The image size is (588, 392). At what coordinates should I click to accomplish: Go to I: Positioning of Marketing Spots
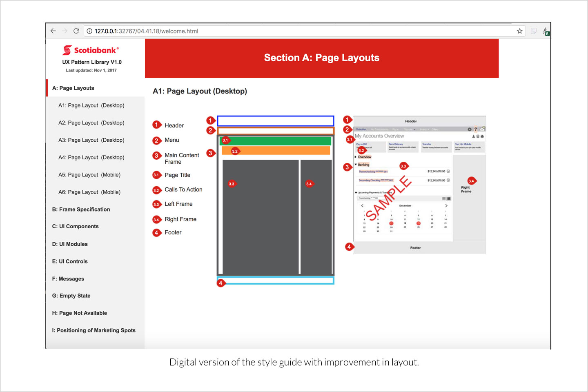pos(94,330)
